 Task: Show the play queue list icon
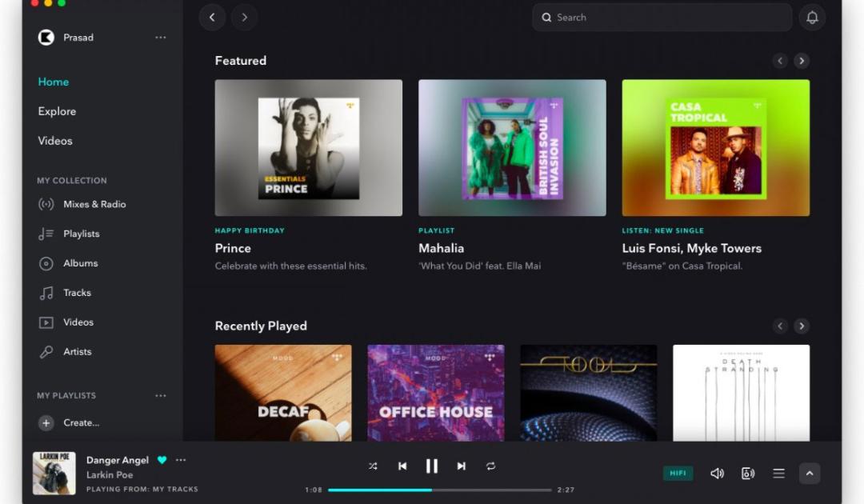(x=778, y=473)
